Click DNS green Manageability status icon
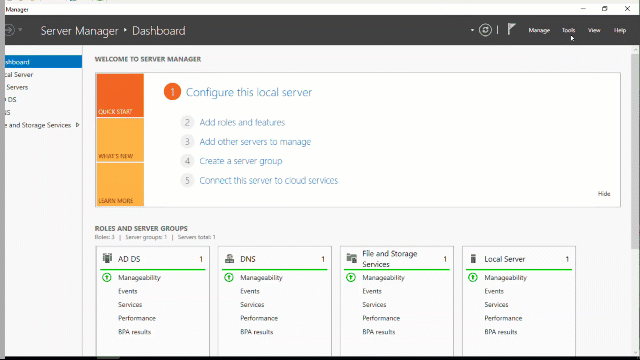 pos(229,278)
